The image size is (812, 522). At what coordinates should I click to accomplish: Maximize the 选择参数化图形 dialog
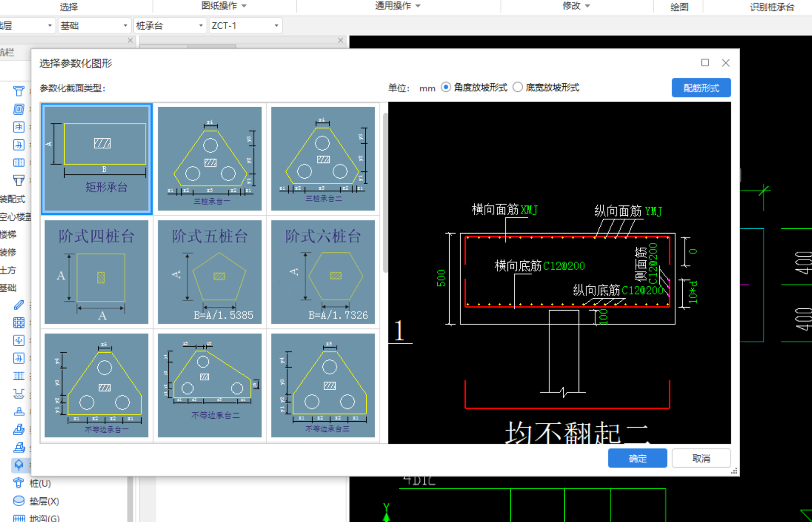tap(705, 63)
